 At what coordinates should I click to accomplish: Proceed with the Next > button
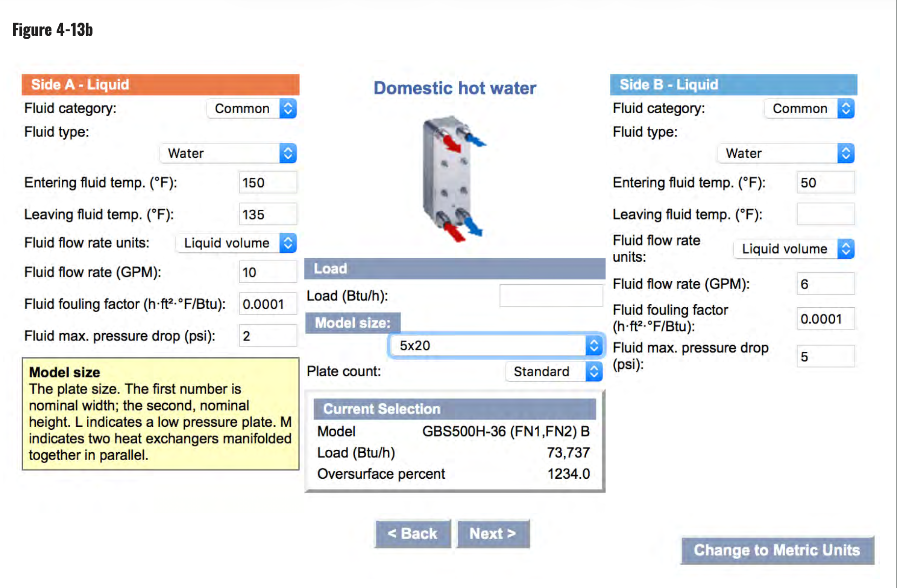(x=493, y=534)
